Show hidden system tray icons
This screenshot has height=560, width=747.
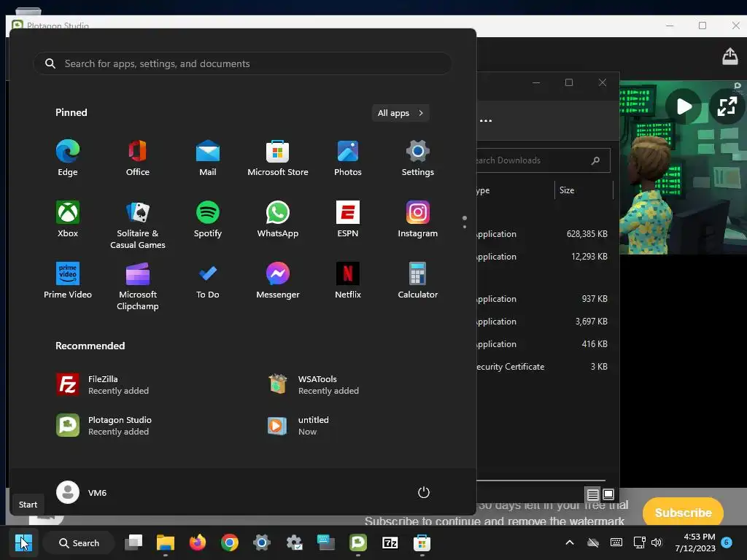[x=569, y=542]
